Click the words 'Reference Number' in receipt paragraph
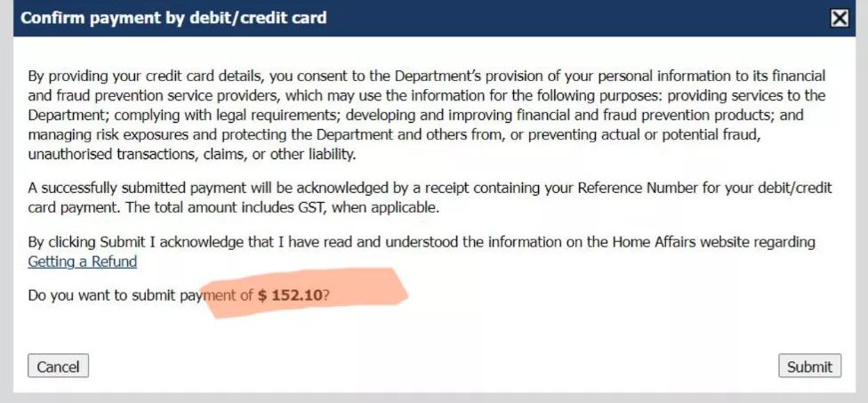Viewport: 868px width, 403px height. pyautogui.click(x=635, y=189)
